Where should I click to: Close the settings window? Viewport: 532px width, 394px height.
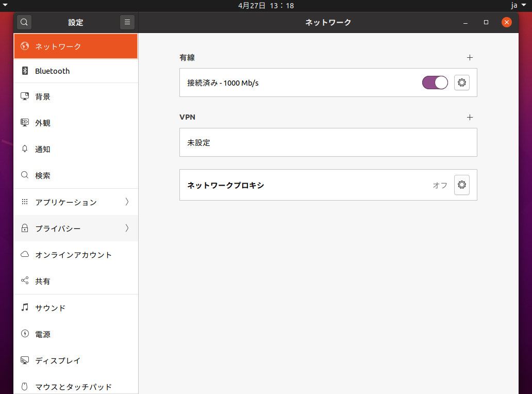coord(507,22)
